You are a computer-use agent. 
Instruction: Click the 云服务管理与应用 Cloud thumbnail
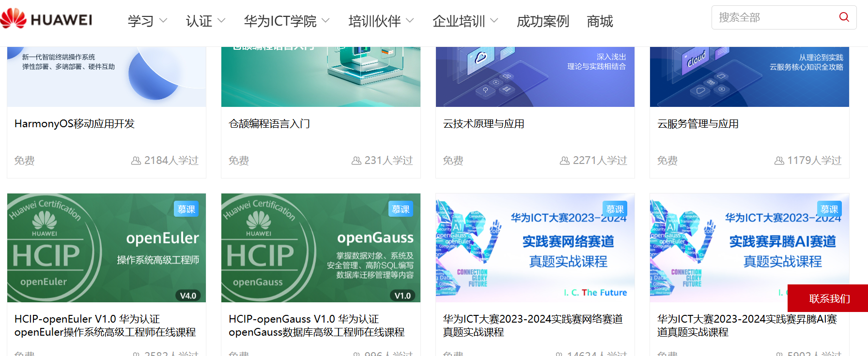(x=749, y=76)
